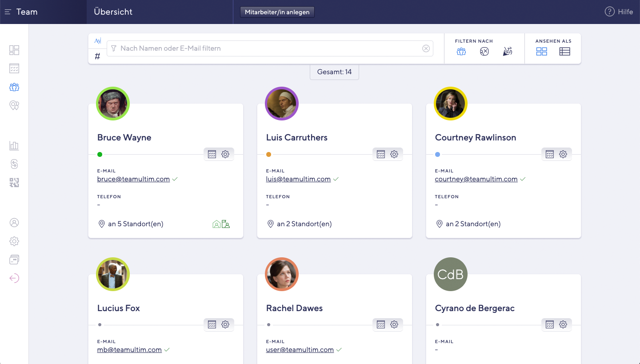Open the billing card icon in the sidebar
Screen dimensions: 640x364
[x=14, y=260]
